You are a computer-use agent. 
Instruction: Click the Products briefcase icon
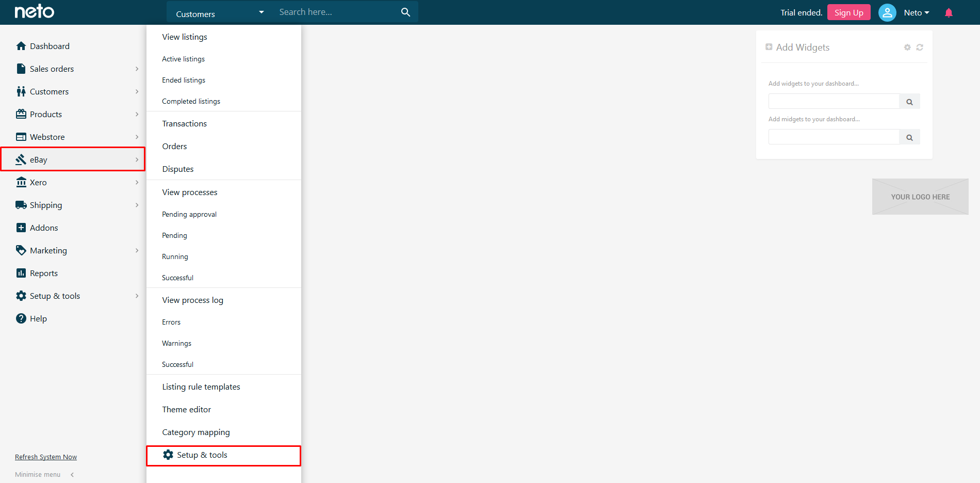21,114
